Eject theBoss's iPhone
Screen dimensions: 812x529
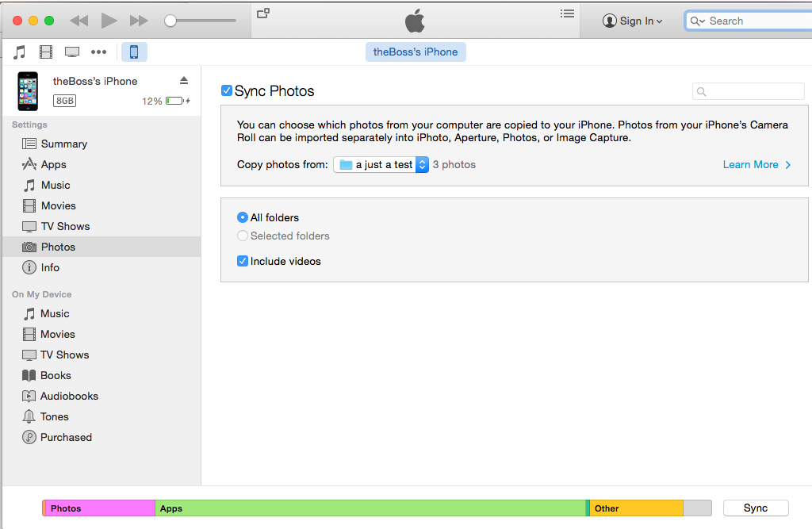point(184,80)
